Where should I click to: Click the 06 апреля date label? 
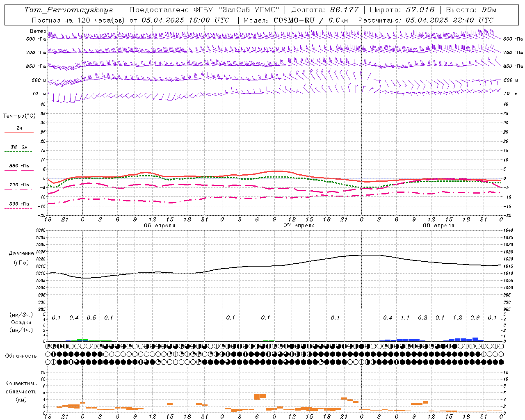pos(159,226)
